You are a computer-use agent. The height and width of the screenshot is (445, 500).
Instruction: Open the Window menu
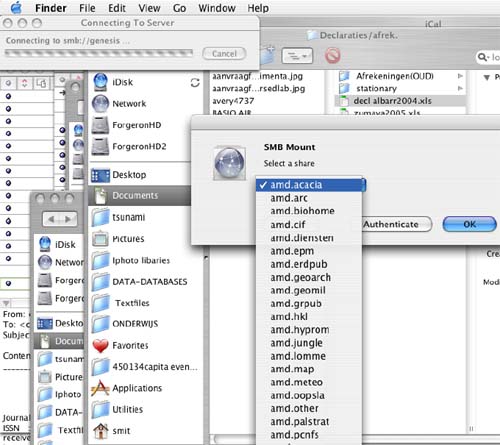(217, 8)
